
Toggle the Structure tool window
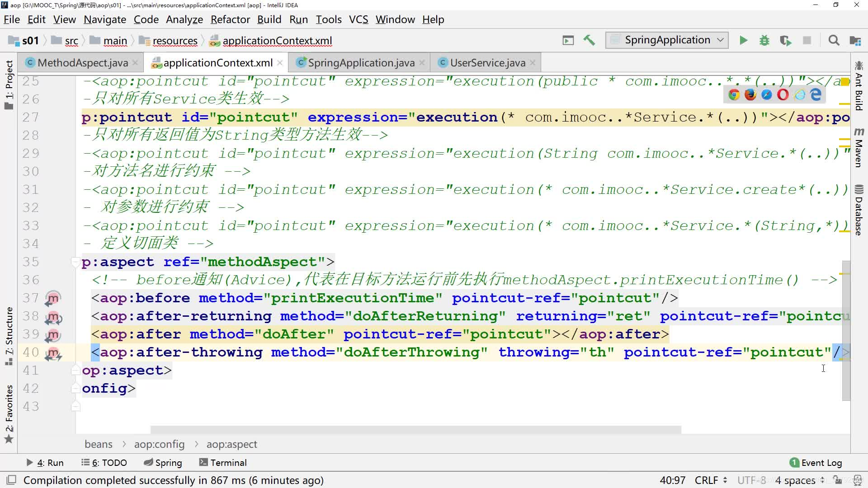tap(9, 336)
